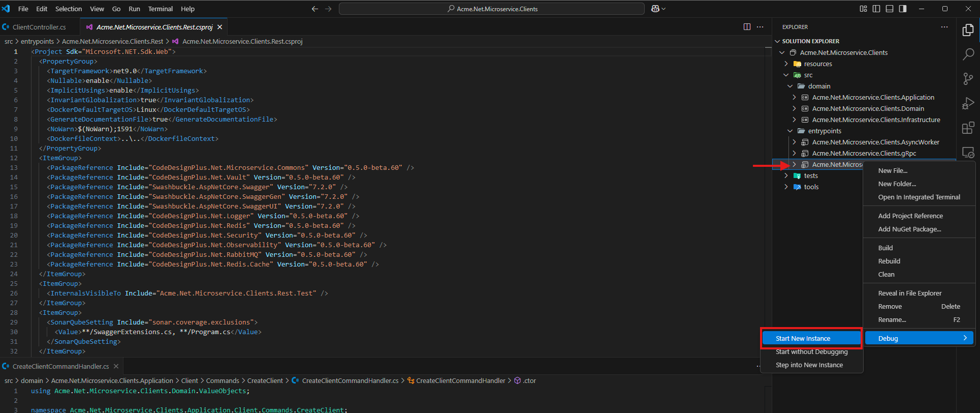Go back with the left arrow

click(x=315, y=9)
